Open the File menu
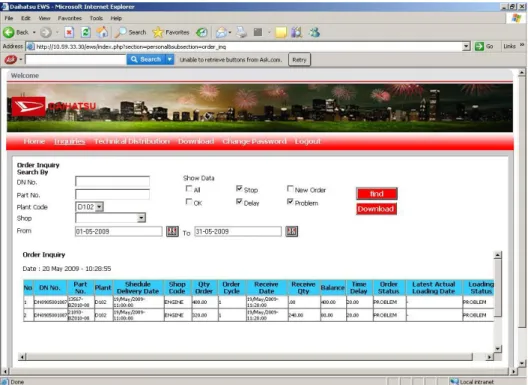 coord(9,18)
